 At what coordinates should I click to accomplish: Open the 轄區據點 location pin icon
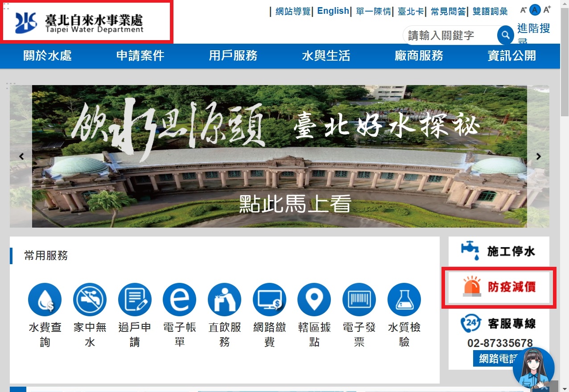(x=314, y=300)
